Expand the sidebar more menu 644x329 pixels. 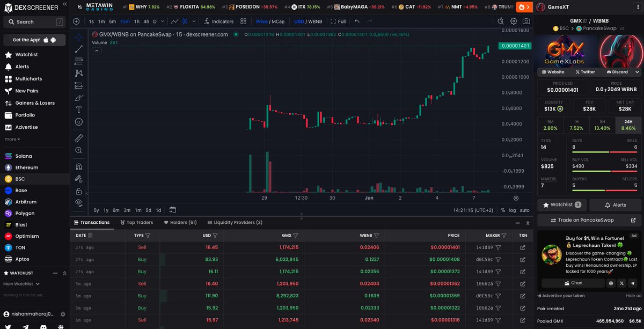click(x=12, y=140)
